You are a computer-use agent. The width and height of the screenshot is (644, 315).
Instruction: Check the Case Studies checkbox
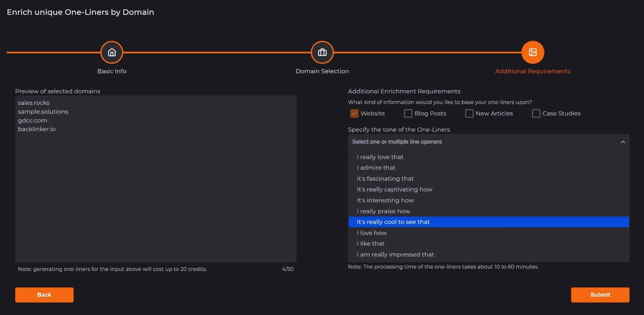536,113
